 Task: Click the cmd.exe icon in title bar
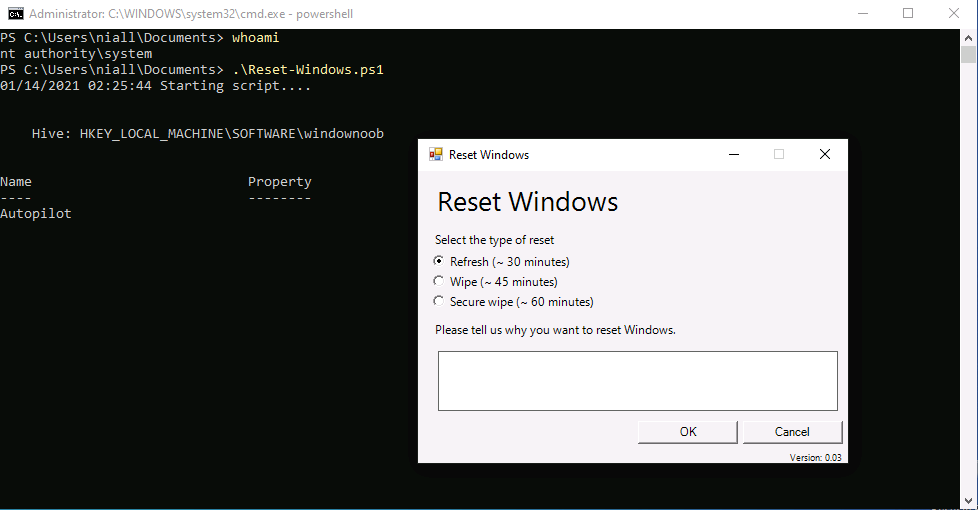[x=15, y=14]
